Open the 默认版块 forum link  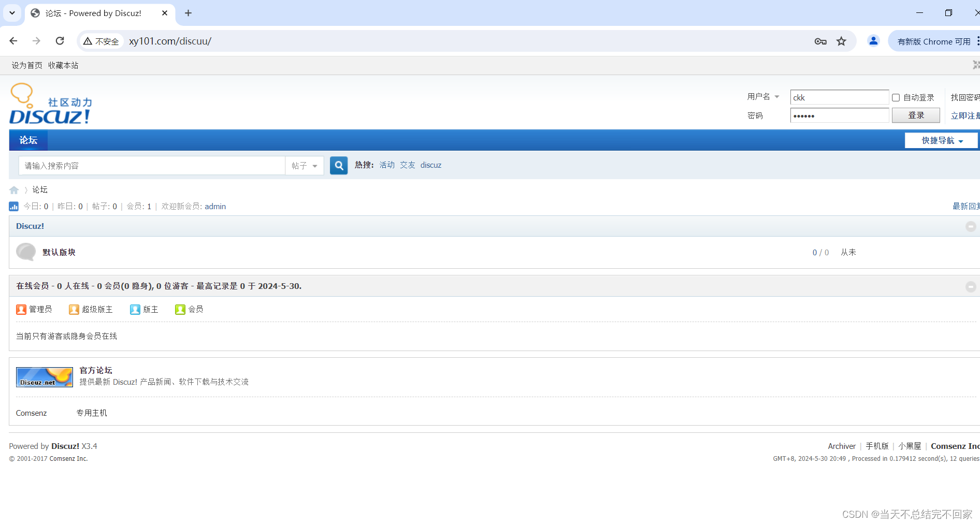coord(59,252)
